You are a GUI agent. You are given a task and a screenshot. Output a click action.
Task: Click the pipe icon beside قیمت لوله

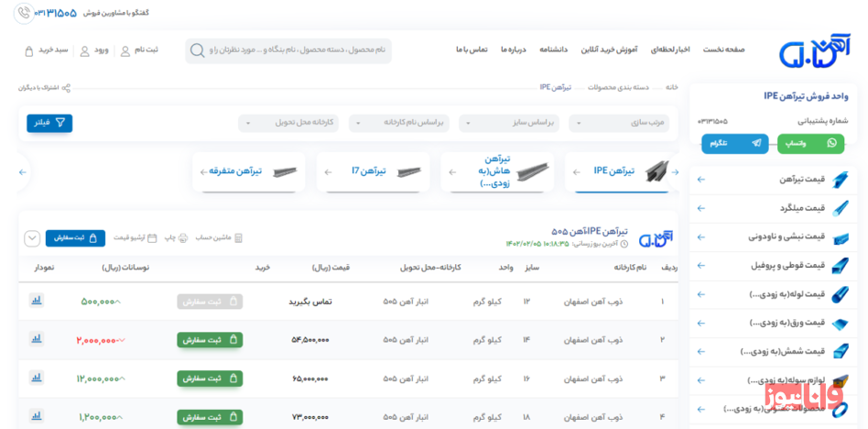(x=841, y=294)
